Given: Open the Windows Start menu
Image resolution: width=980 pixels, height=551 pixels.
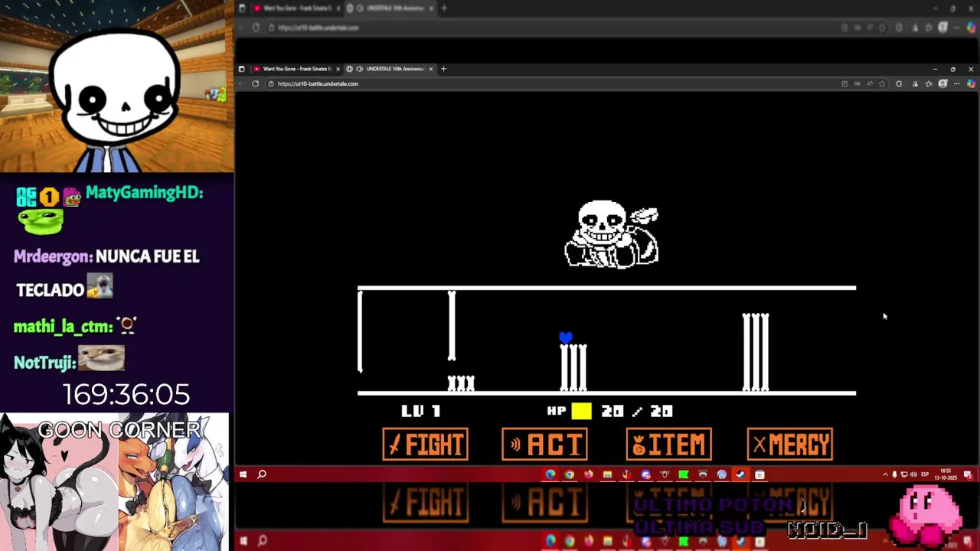Looking at the screenshot, I should (243, 474).
